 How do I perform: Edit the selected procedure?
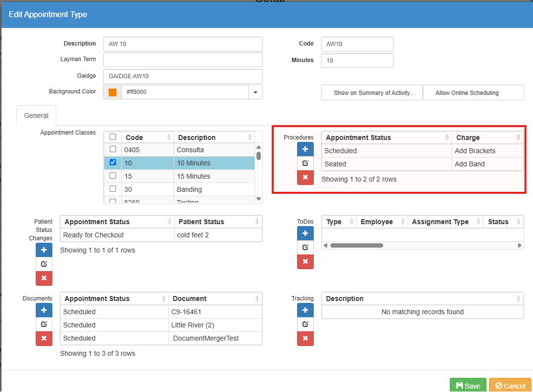click(x=305, y=163)
